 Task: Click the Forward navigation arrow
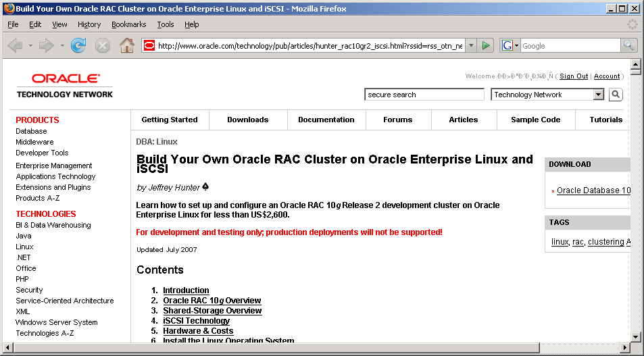tap(46, 46)
